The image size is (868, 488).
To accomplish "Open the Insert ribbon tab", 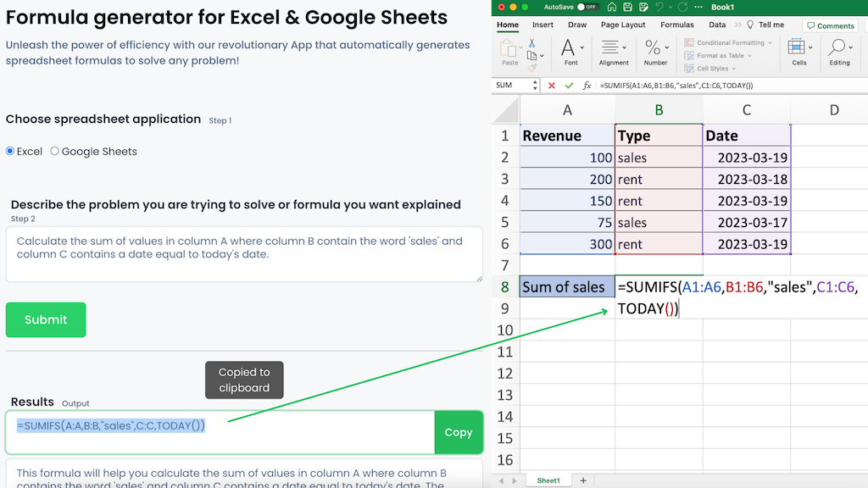I will click(542, 25).
